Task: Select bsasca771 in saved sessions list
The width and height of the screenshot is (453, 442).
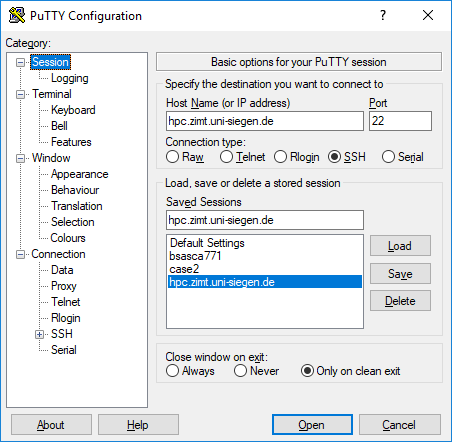Action: [x=265, y=256]
